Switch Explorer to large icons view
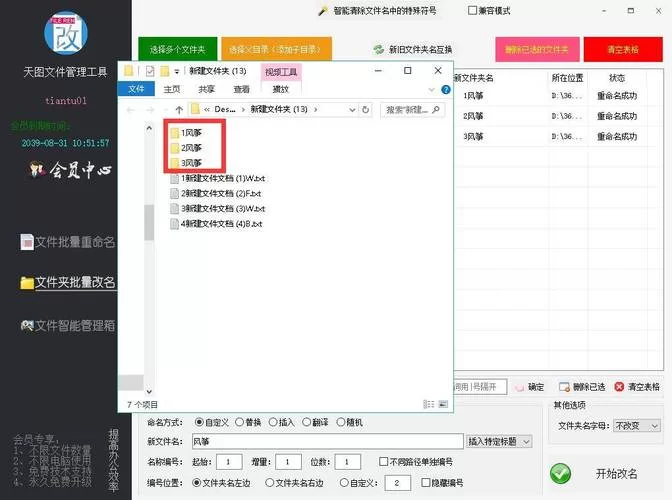This screenshot has width=672, height=500. (443, 404)
